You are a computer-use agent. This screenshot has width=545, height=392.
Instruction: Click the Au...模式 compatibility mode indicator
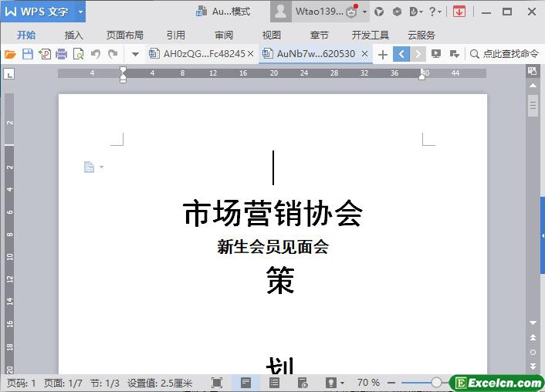(223, 12)
